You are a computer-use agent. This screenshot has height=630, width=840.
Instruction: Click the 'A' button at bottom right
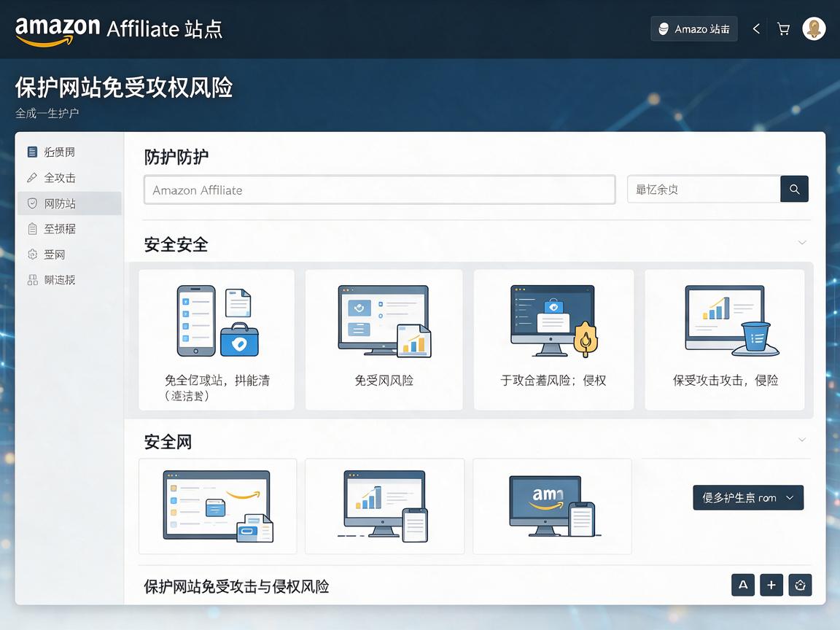tap(743, 585)
